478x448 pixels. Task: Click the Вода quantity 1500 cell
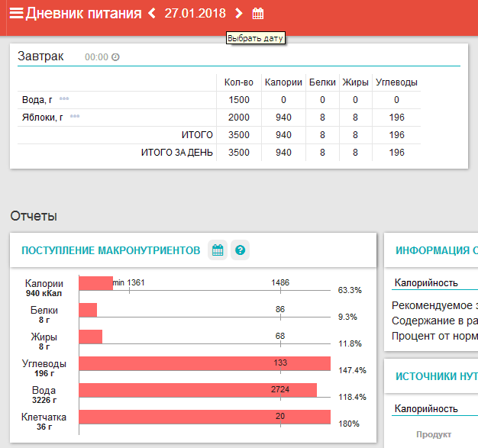pos(238,100)
